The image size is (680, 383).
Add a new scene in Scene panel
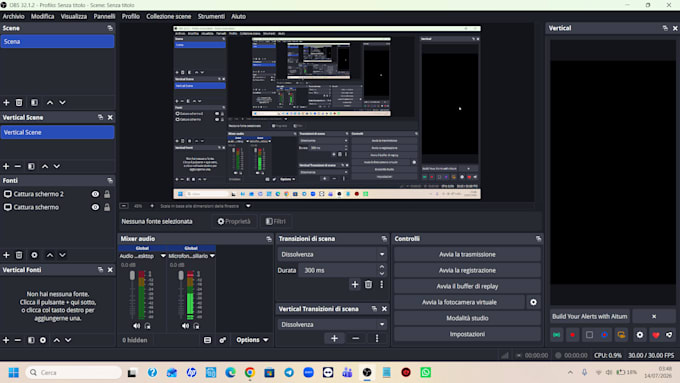tap(6, 103)
